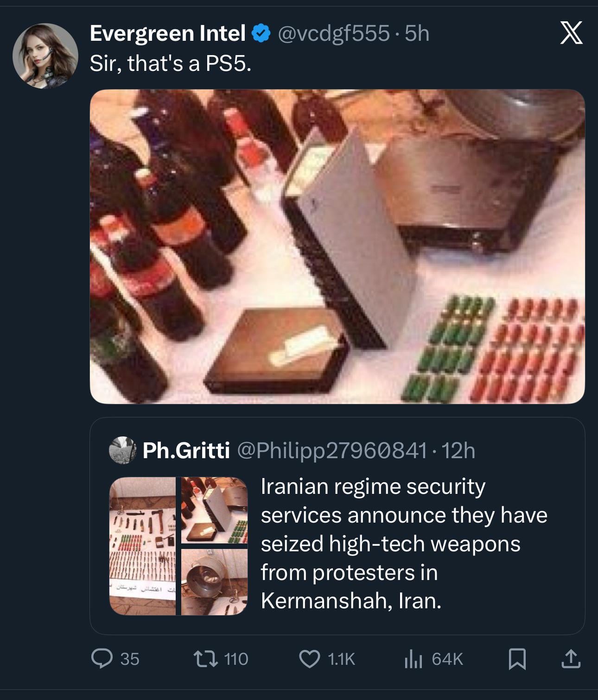Open Evergreen Intel profile avatar
The height and width of the screenshot is (700, 598).
45,56
